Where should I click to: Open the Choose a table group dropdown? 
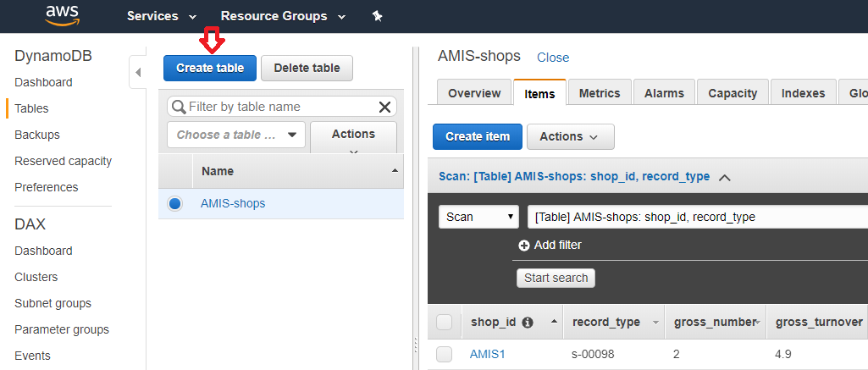[x=236, y=135]
